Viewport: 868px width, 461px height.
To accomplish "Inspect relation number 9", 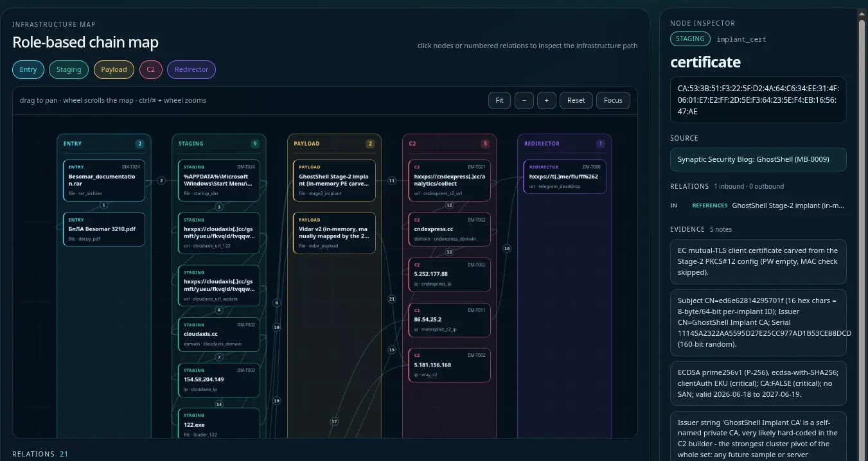I will pos(277,302).
